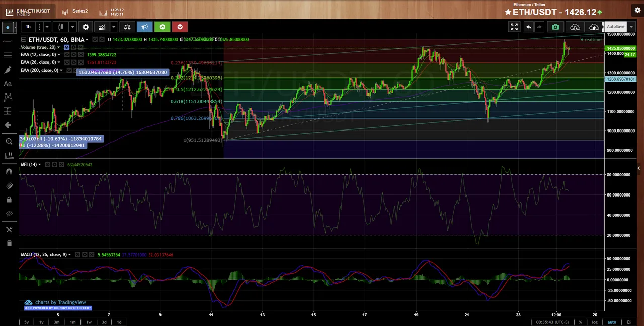The image size is (644, 326).
Task: Toggle MFI indicator visibility eye
Action: click(48, 164)
